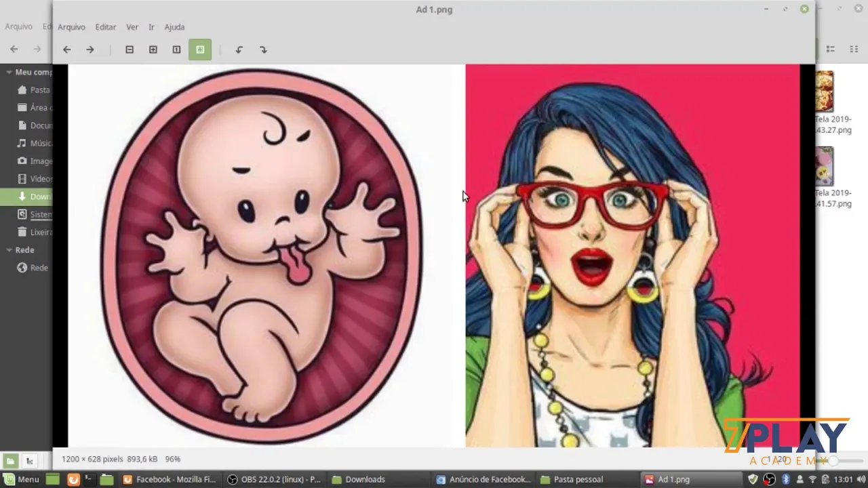Open Ver menu in image viewer
Image resolution: width=868 pixels, height=488 pixels.
(x=132, y=27)
